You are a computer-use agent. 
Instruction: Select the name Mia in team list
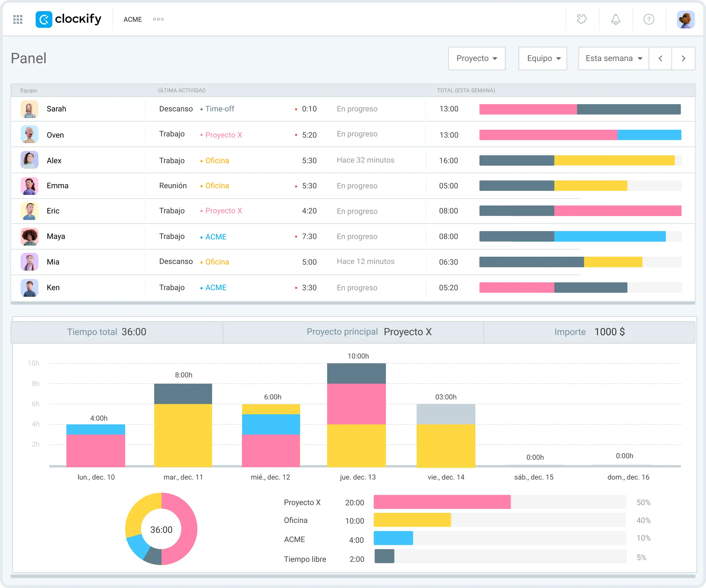pyautogui.click(x=53, y=262)
